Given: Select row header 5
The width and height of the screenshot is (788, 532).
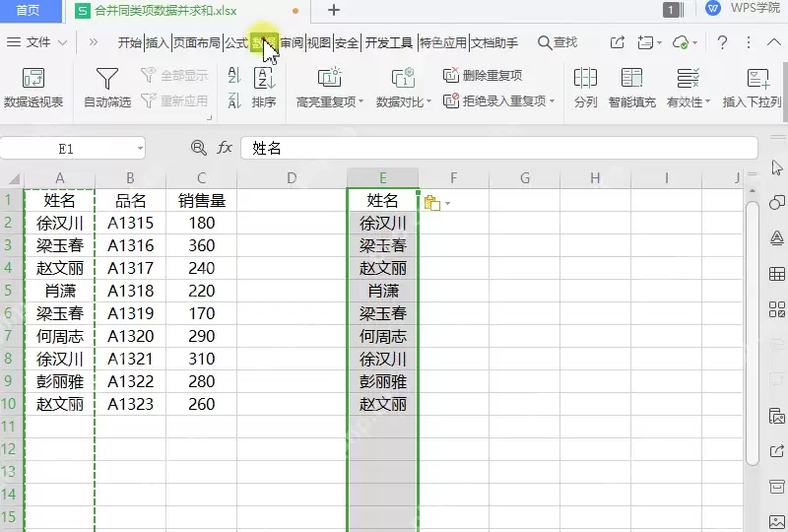Looking at the screenshot, I should (x=9, y=291).
